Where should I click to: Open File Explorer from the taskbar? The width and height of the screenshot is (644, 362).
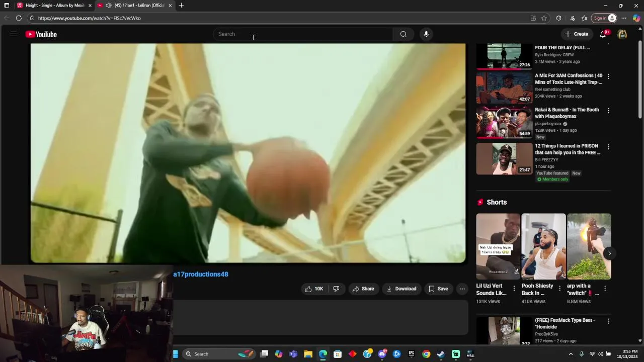pos(308,354)
